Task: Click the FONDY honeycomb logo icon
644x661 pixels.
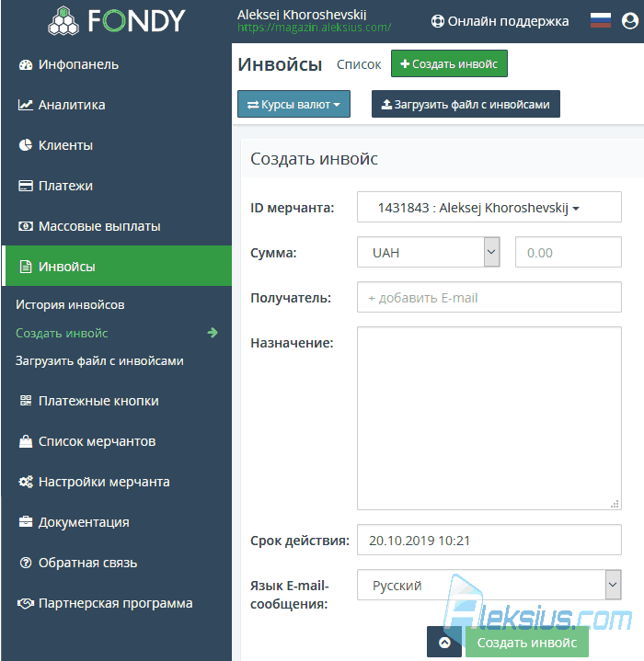Action: coord(63,20)
